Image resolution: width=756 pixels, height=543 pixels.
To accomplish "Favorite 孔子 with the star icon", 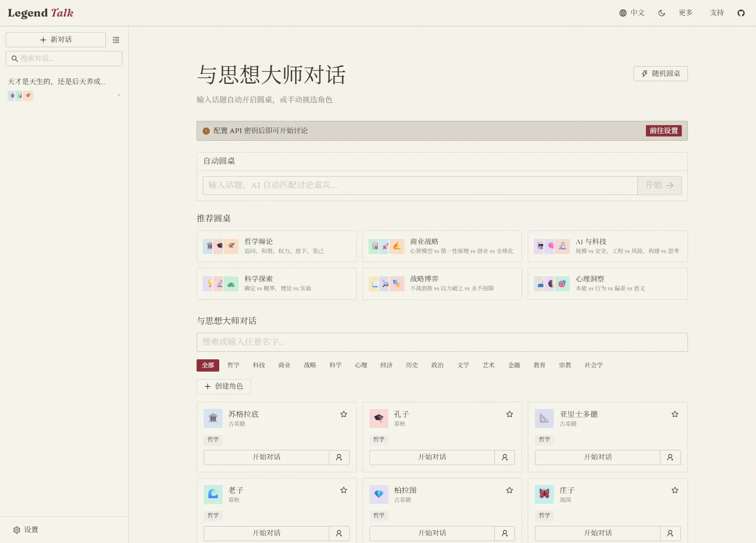I will [509, 414].
